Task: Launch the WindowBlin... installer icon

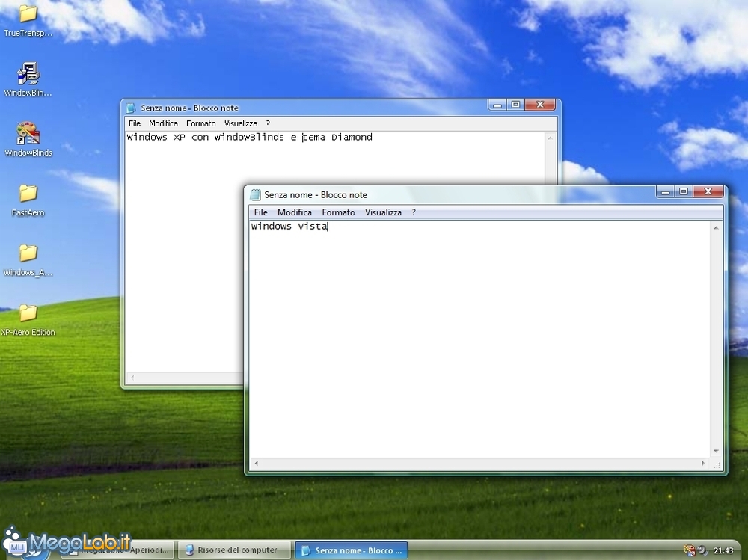Action: coord(28,79)
